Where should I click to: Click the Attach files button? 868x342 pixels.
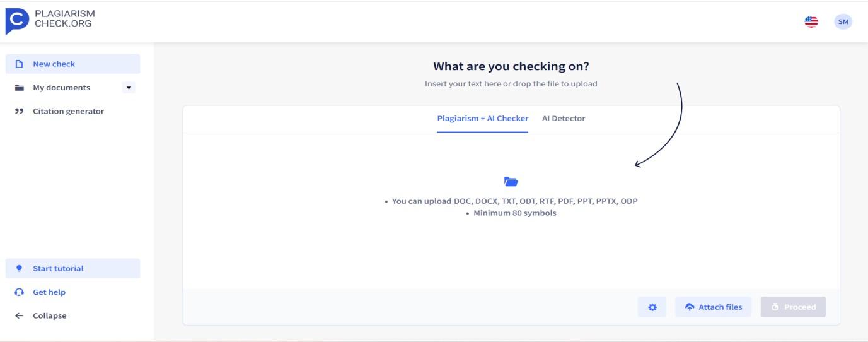point(714,307)
